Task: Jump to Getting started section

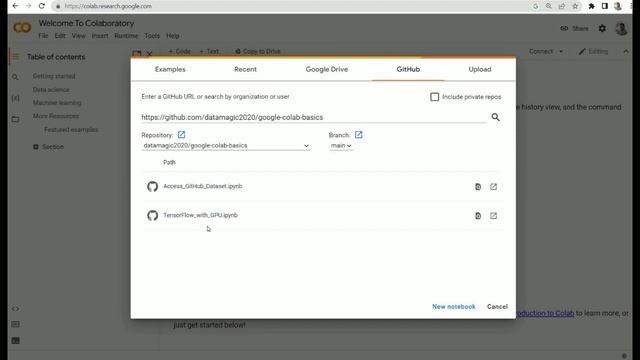Action: click(54, 76)
